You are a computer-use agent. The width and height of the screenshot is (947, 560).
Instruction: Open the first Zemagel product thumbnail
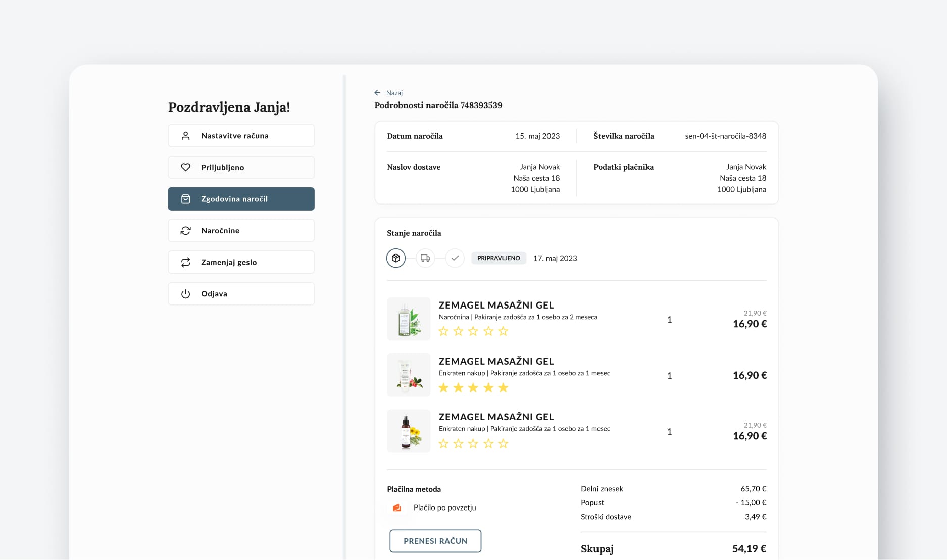click(409, 319)
